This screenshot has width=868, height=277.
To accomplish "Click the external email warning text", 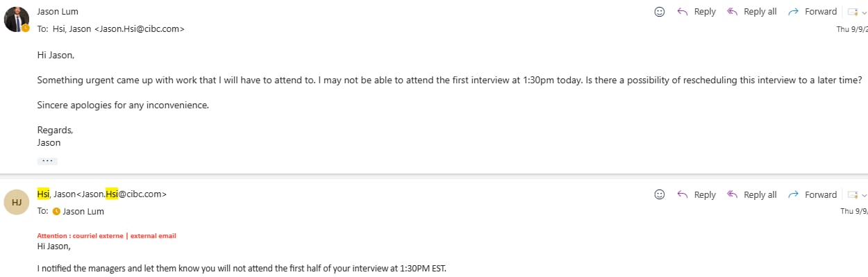I will point(106,236).
